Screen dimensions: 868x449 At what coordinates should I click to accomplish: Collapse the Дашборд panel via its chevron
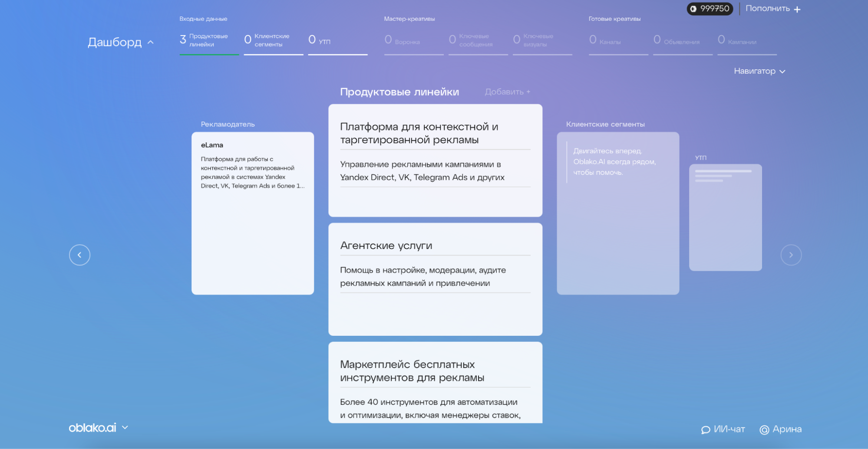click(x=151, y=43)
